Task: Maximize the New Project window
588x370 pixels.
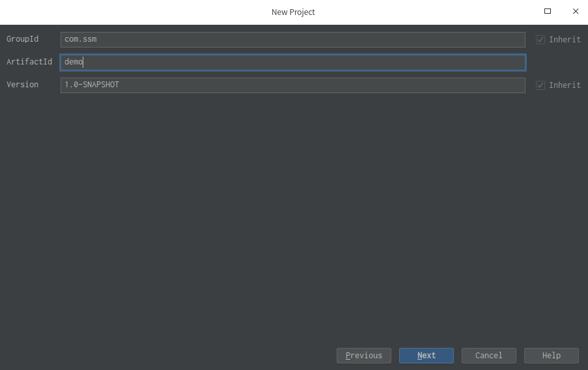Action: tap(548, 11)
